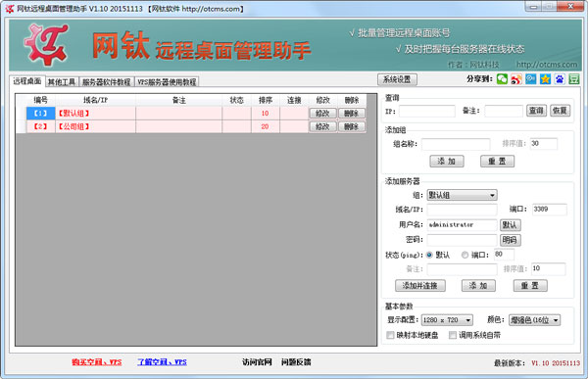The width and height of the screenshot is (588, 379).
Task: Click the 排序值 field showing 30
Action: (544, 144)
